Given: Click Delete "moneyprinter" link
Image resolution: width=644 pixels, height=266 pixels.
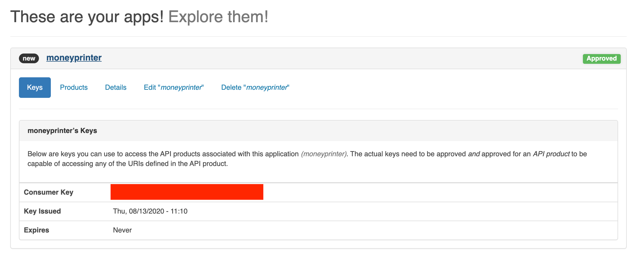Looking at the screenshot, I should tap(255, 88).
